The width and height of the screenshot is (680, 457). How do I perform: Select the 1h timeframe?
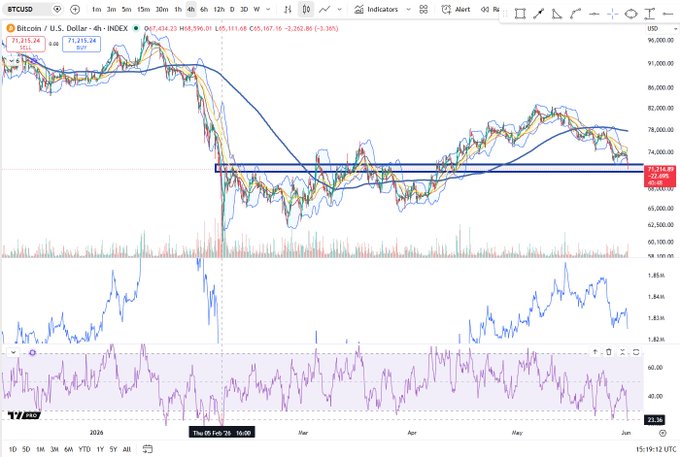178,9
